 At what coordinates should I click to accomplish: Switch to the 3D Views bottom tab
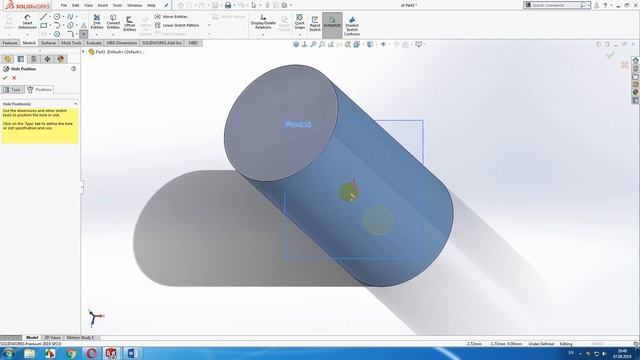tap(52, 338)
